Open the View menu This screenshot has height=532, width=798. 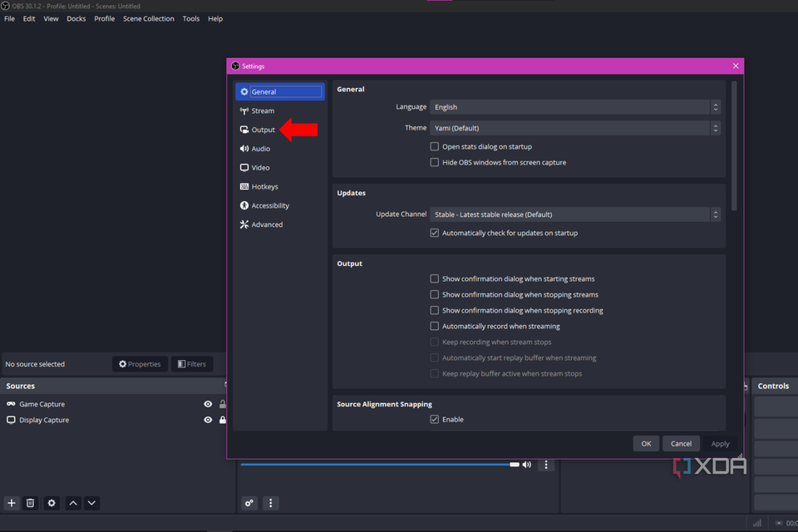(x=51, y=18)
